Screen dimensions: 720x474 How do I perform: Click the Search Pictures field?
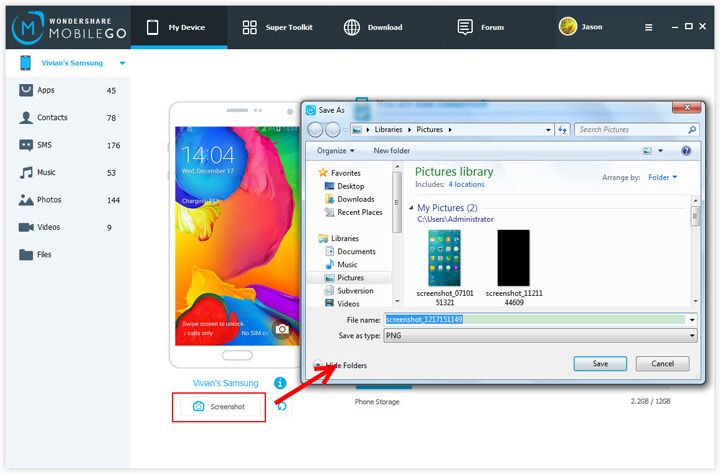point(636,130)
